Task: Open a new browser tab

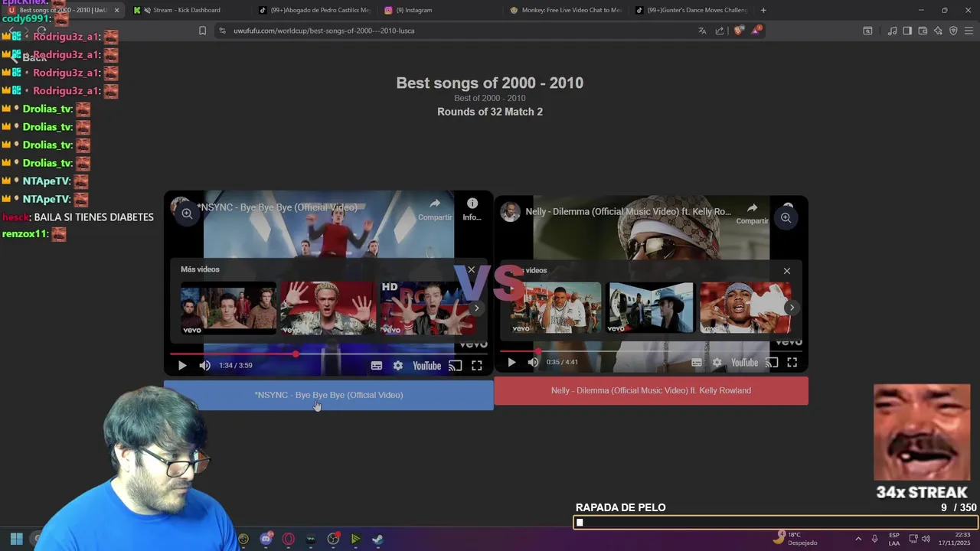Action: pos(763,10)
